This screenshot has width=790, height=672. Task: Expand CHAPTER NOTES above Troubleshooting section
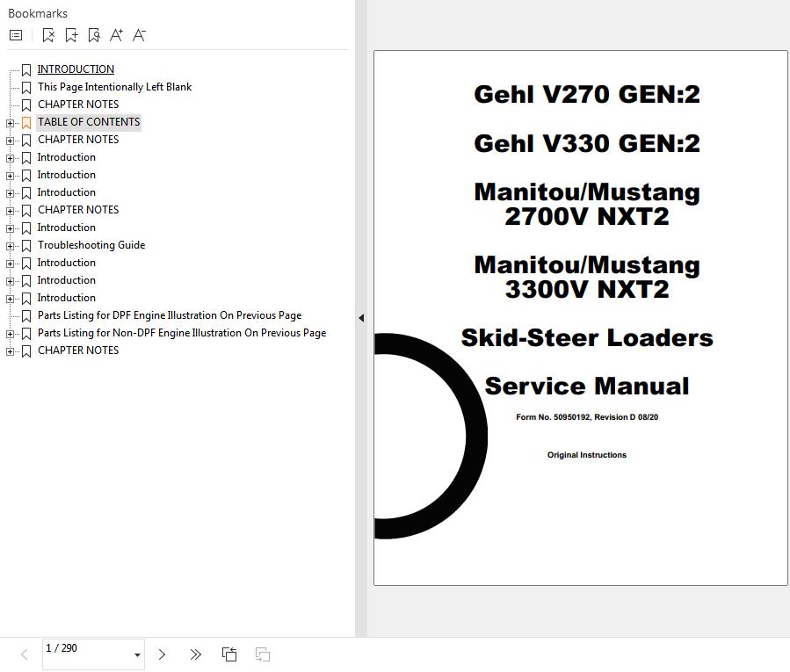click(x=10, y=211)
